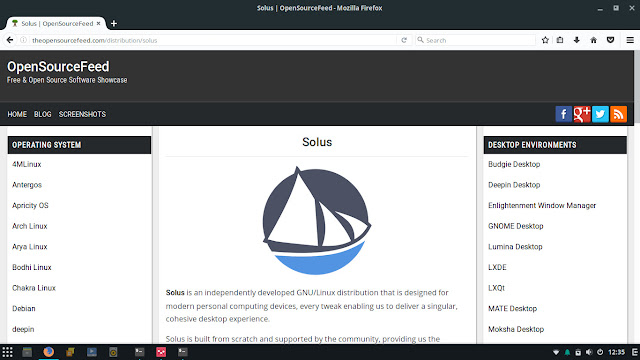
Task: Click the Firefox icon in the taskbar
Action: point(49,352)
